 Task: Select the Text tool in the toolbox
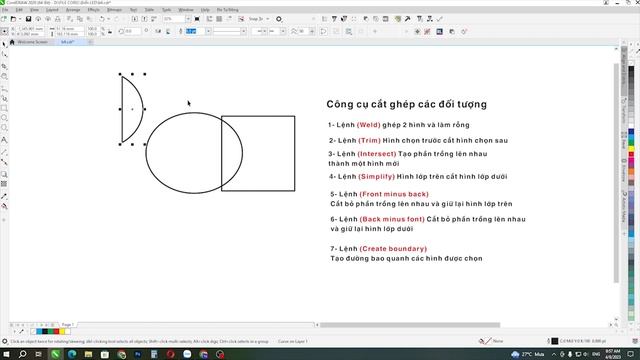tap(4, 140)
